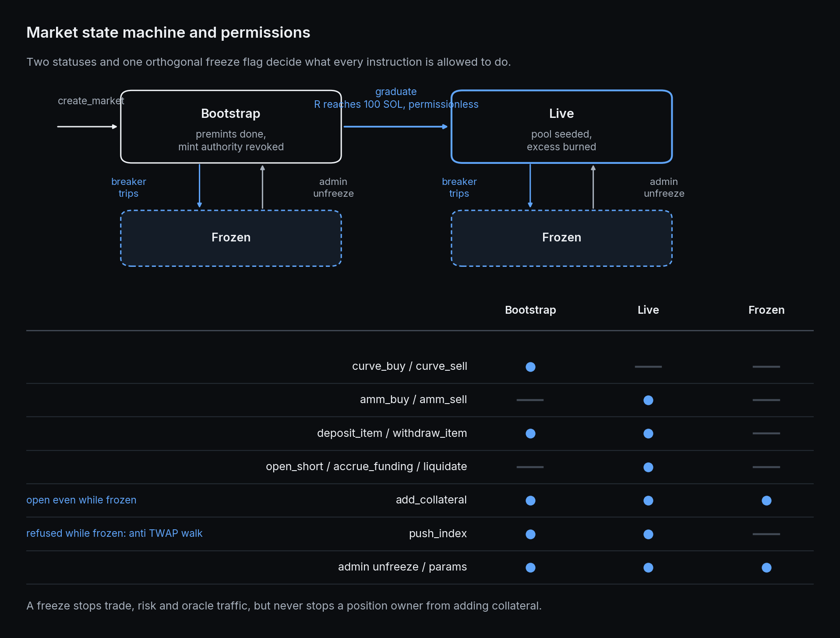The image size is (840, 638).
Task: Click 'add_collateral' row label
Action: click(x=431, y=500)
